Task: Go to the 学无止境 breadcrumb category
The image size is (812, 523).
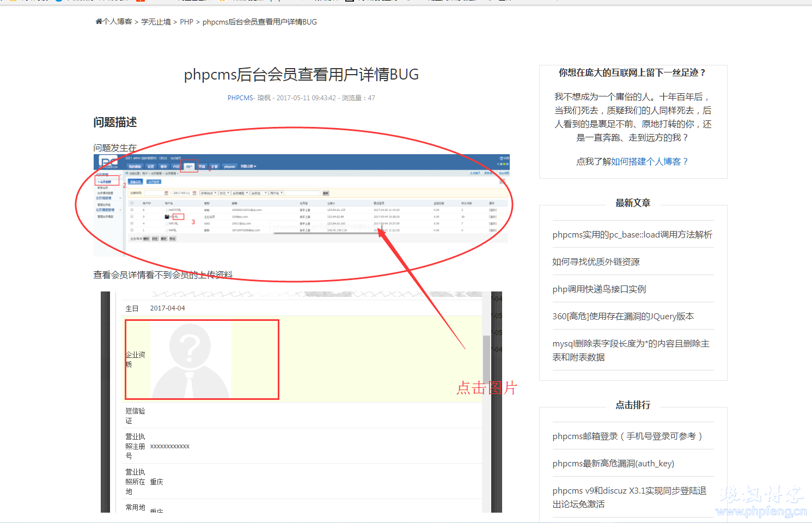Action: pyautogui.click(x=156, y=22)
